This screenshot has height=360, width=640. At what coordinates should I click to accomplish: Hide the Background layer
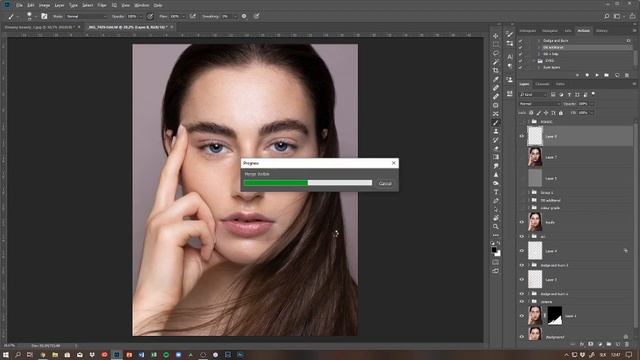[522, 337]
